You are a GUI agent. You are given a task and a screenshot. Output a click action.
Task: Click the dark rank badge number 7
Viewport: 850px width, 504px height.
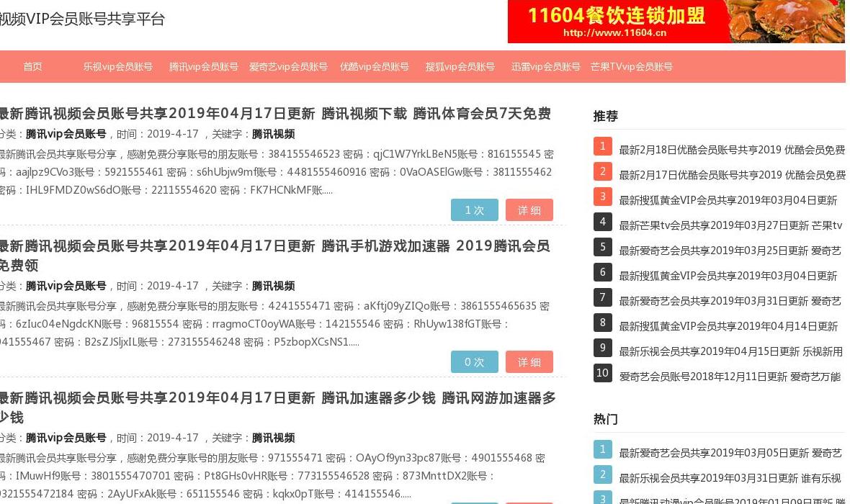coord(603,297)
